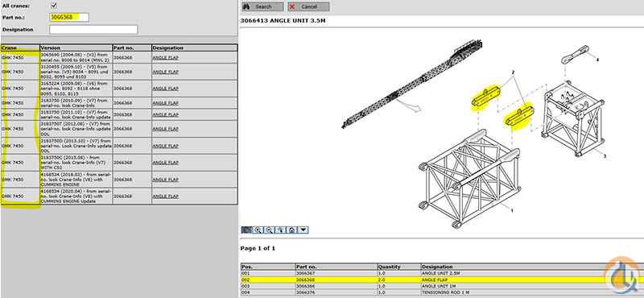644x298 pixels.
Task: Toggle the All cranes checkbox
Action: click(x=54, y=6)
